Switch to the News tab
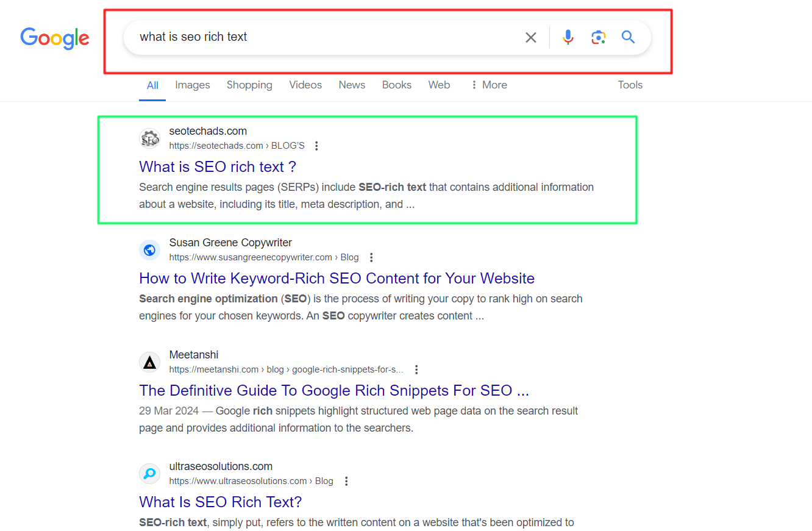 [352, 85]
